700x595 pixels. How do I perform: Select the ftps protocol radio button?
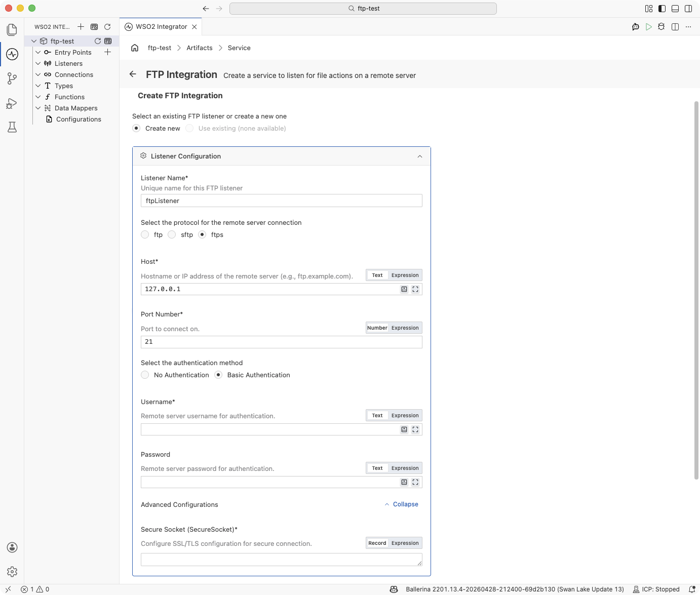(202, 234)
